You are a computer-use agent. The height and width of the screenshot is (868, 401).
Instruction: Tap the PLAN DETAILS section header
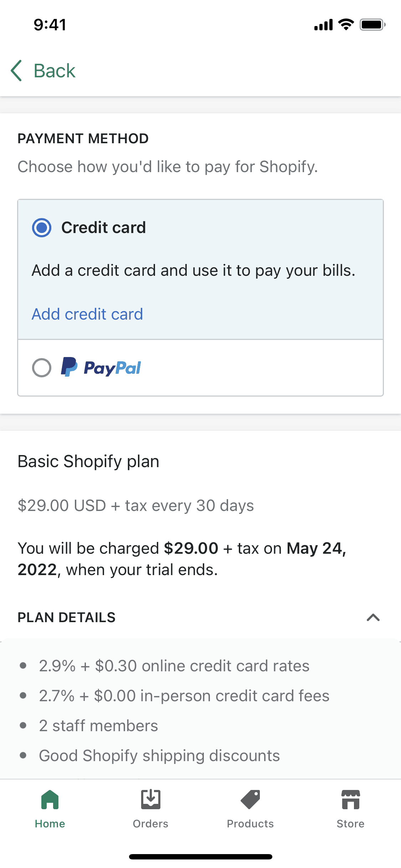click(x=67, y=618)
